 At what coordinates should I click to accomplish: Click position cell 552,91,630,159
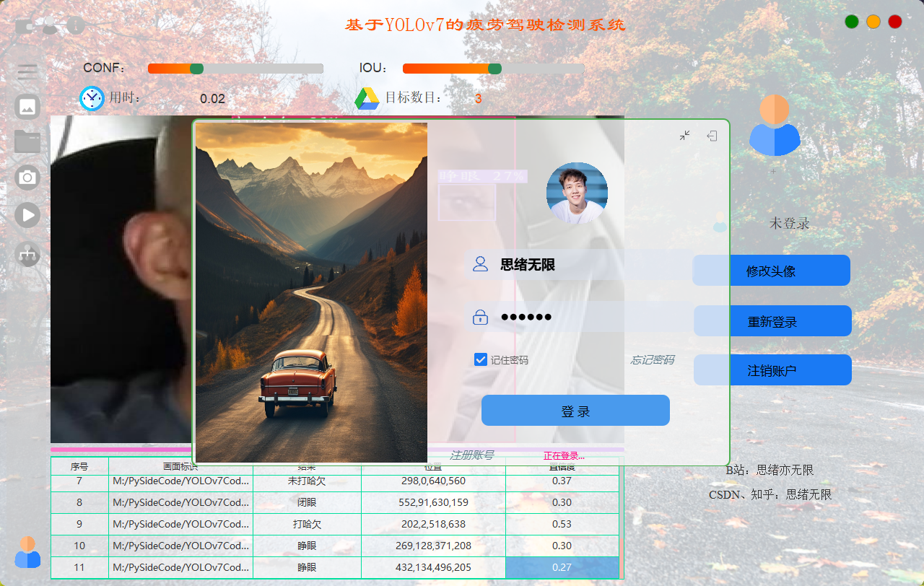point(433,502)
